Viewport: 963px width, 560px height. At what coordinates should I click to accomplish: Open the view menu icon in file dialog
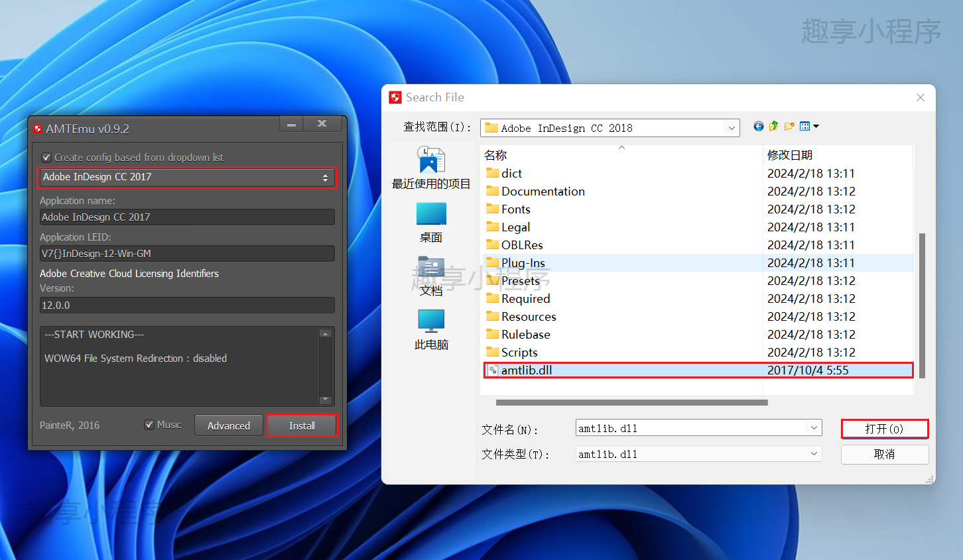[809, 127]
